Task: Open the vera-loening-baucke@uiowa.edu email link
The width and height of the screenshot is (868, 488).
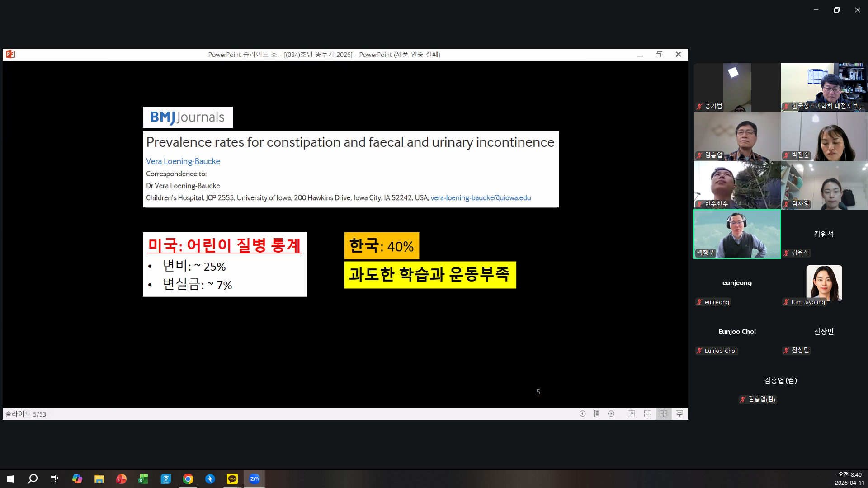Action: point(481,197)
